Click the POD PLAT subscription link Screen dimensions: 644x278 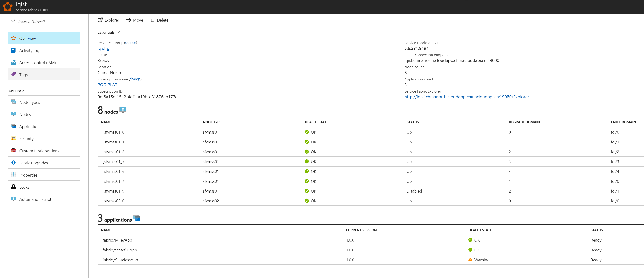click(107, 85)
